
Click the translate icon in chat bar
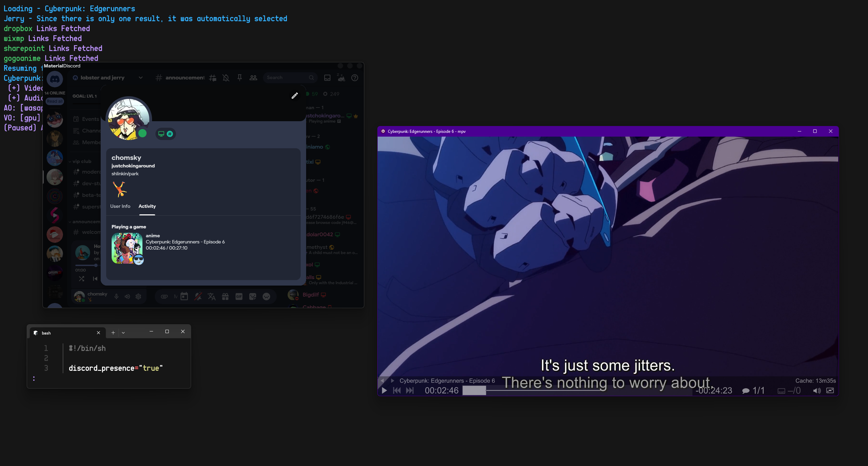(212, 297)
